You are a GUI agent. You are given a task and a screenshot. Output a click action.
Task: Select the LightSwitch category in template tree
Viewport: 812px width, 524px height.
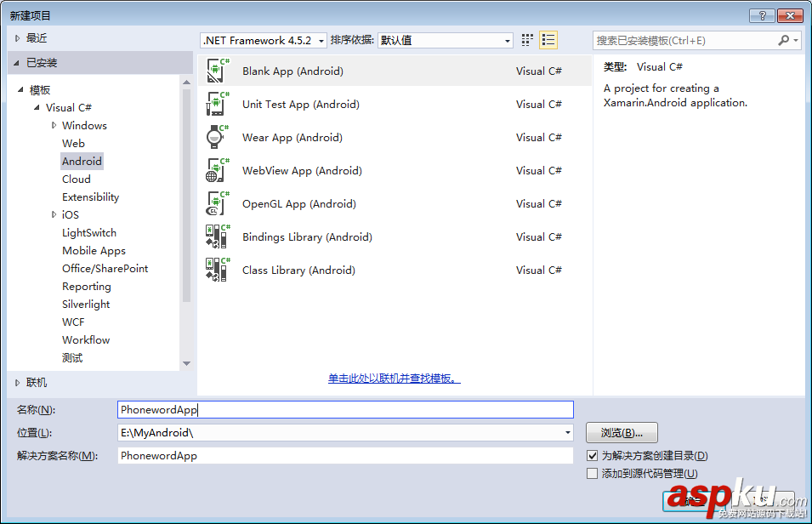tap(88, 232)
